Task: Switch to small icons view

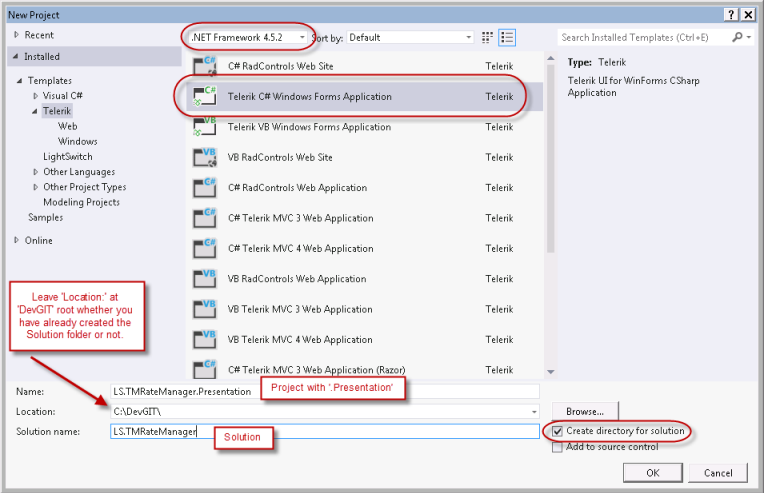Action: 487,38
